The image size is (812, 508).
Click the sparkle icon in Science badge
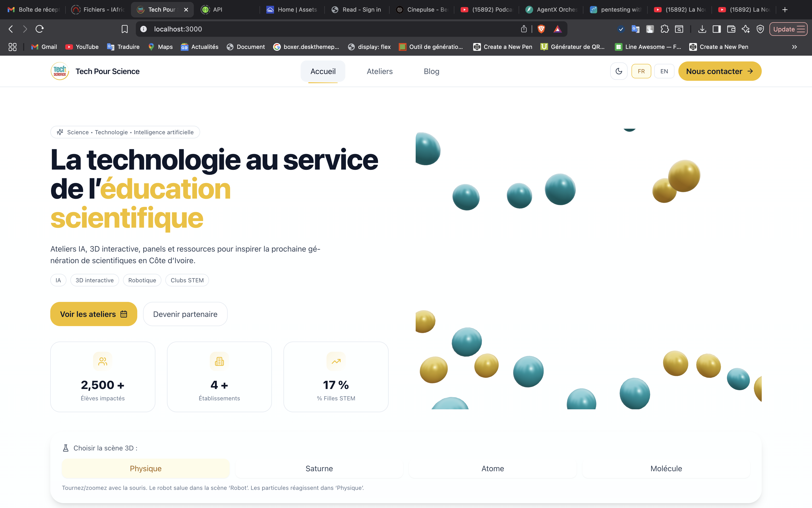(60, 132)
